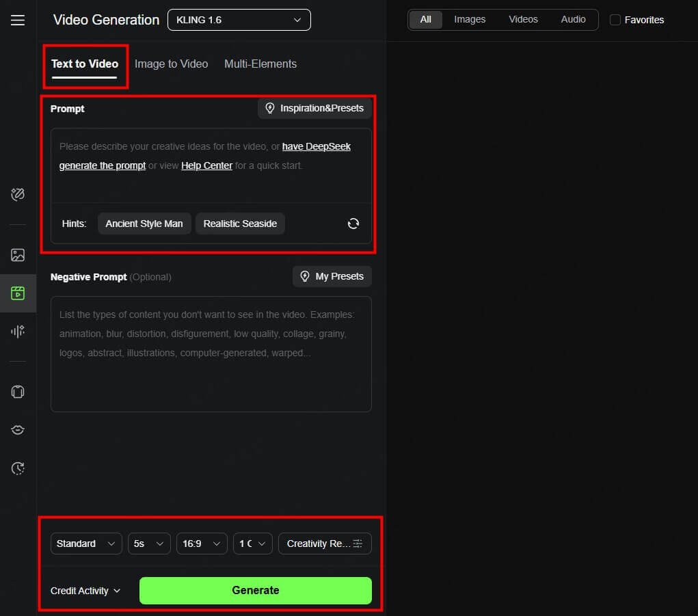Viewport: 698px width, 616px height.
Task: Open the 16:9 aspect ratio dropdown
Action: 202,544
